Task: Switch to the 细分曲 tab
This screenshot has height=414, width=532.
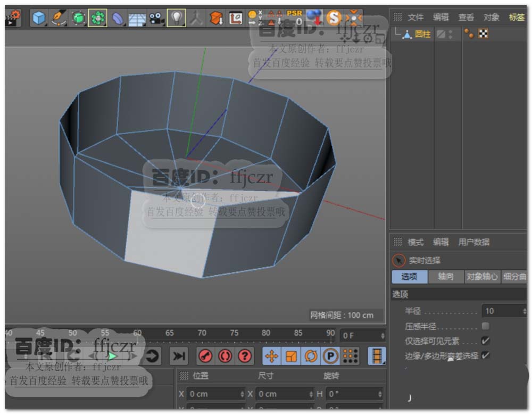Action: pos(514,277)
